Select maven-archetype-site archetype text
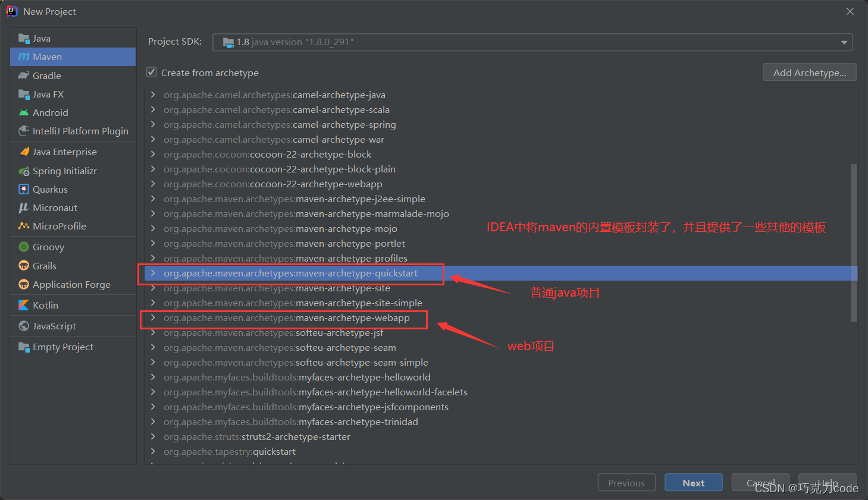The width and height of the screenshot is (868, 500). tap(277, 288)
